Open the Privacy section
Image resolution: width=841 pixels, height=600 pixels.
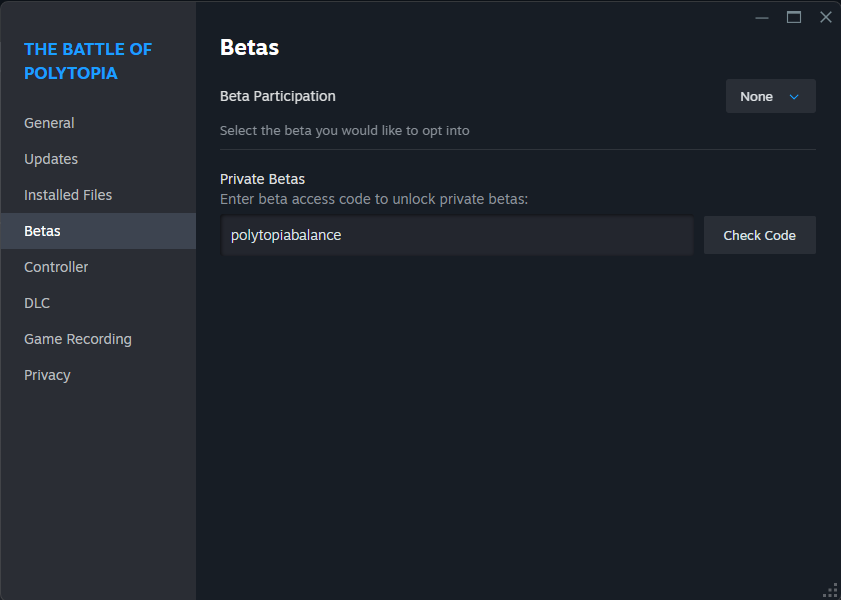[98, 375]
